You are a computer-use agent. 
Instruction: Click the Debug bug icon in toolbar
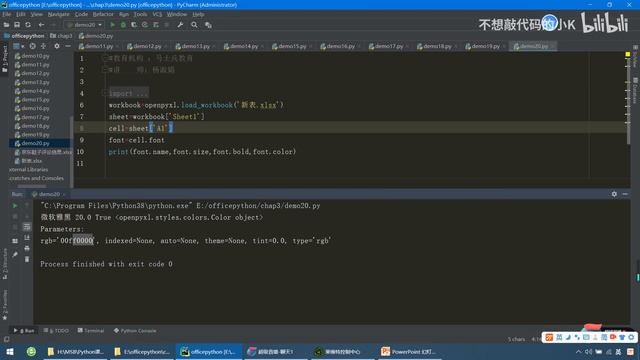[123, 25]
